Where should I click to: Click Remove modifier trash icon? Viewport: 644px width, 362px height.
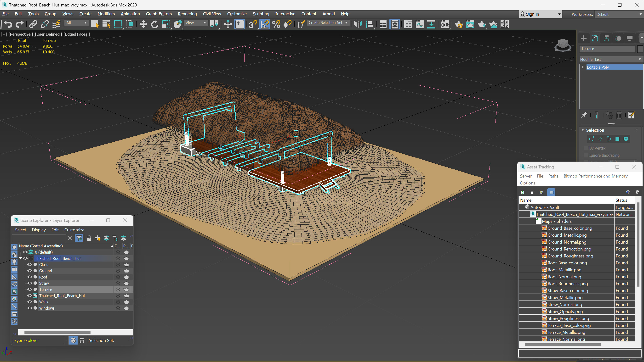(619, 115)
